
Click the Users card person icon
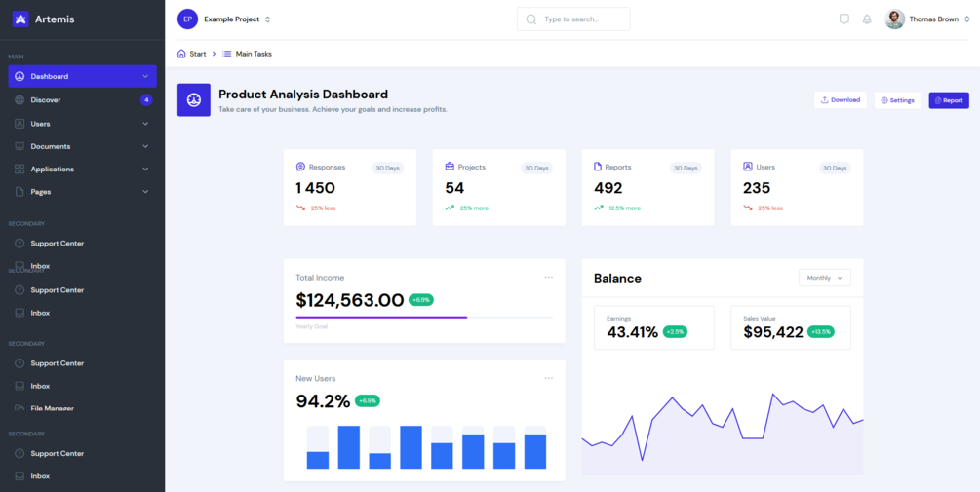click(748, 167)
